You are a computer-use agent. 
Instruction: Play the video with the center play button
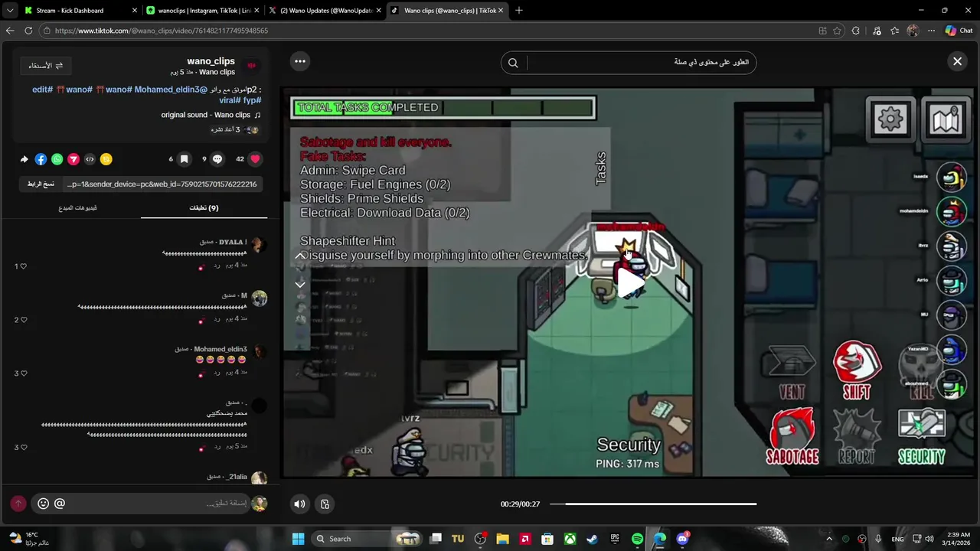pyautogui.click(x=631, y=283)
